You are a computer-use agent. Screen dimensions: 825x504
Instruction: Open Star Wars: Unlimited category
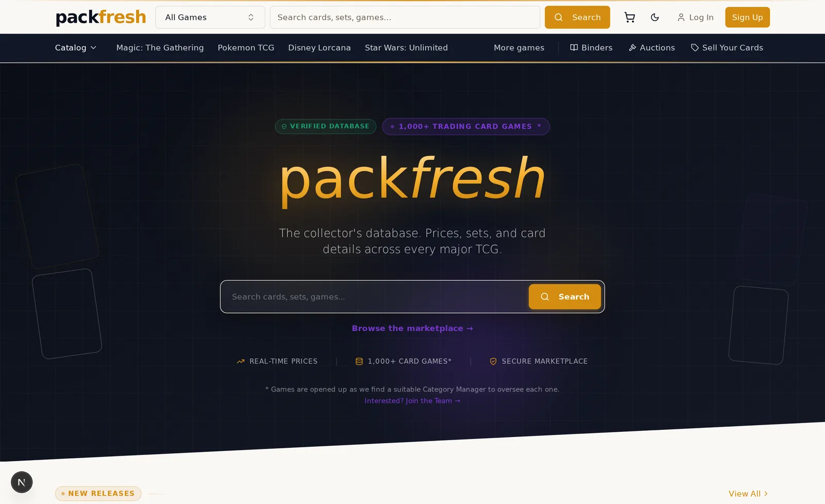point(406,48)
